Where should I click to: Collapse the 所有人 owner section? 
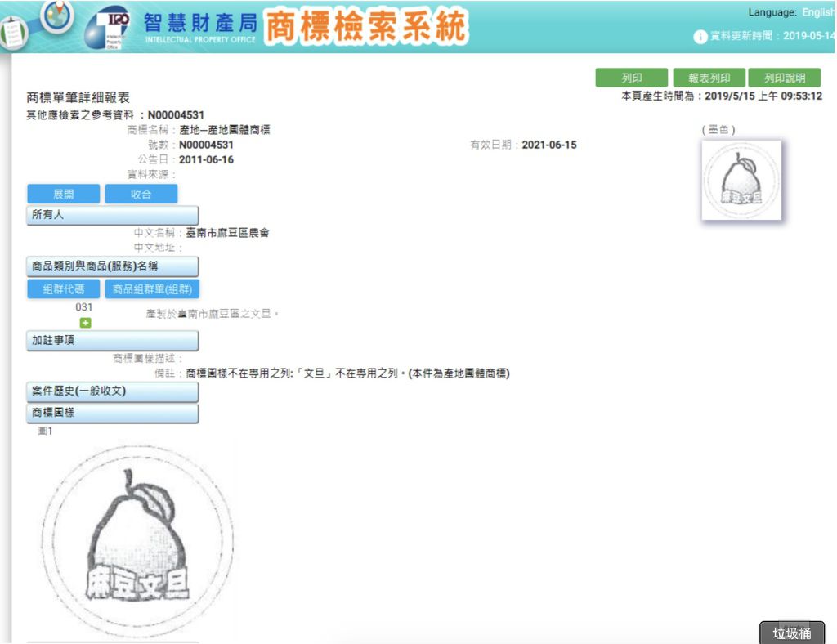[x=113, y=215]
